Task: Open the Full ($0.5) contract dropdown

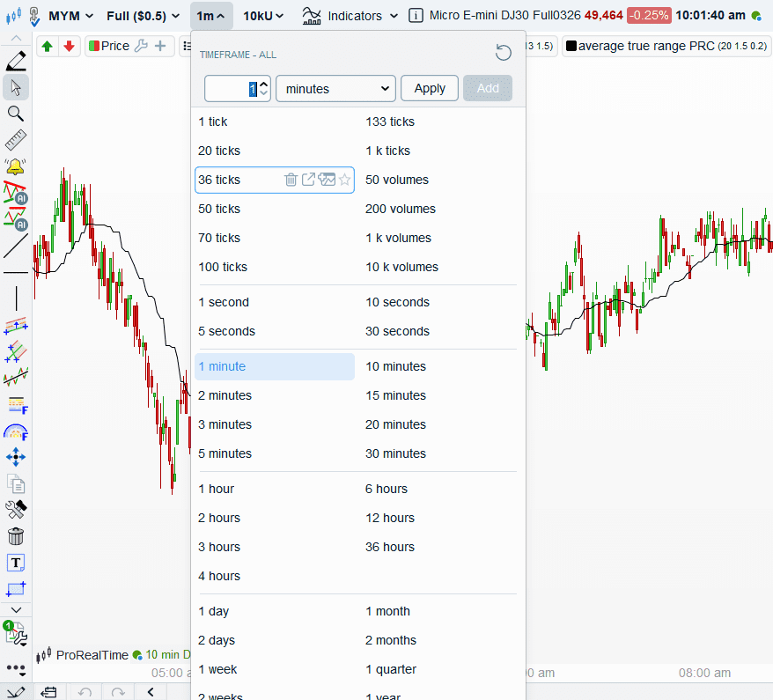Action: coord(143,16)
